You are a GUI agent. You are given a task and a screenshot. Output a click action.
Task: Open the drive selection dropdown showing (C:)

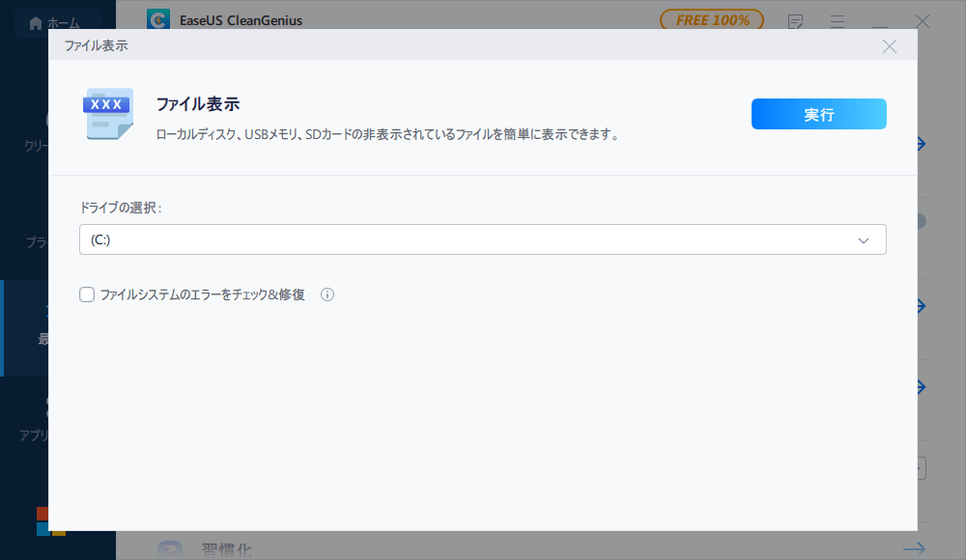tap(483, 238)
